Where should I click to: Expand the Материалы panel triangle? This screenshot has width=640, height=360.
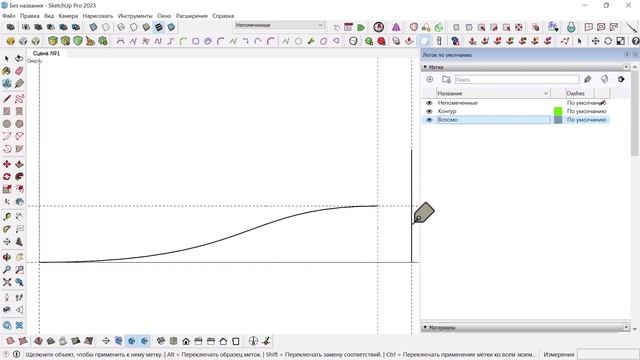tap(425, 327)
